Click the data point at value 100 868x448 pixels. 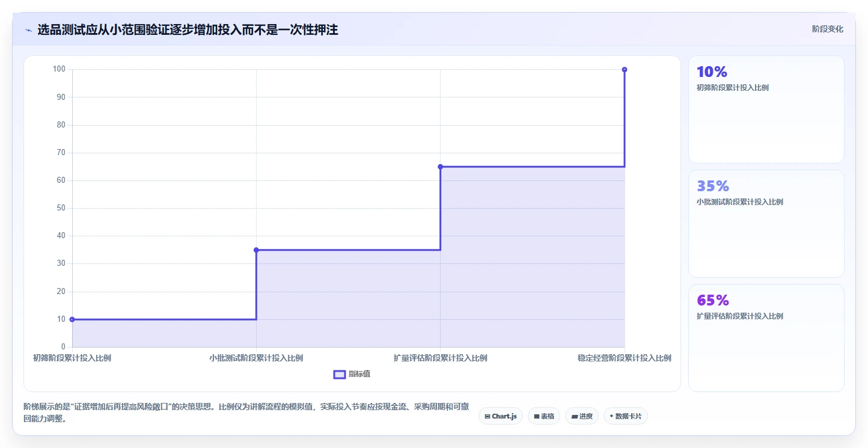point(625,70)
